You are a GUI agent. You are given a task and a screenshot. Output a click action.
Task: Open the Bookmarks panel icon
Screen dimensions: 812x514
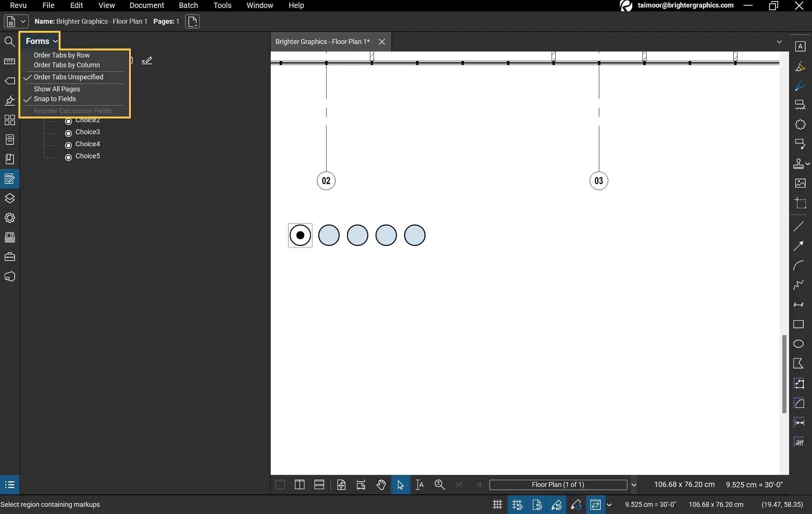coord(10,159)
